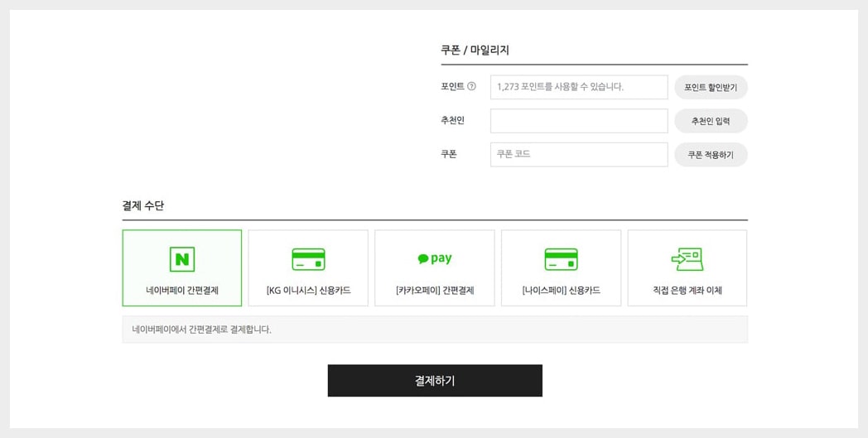Open the help question mark beside 포인트
Image resolution: width=868 pixels, height=438 pixels.
pos(472,86)
